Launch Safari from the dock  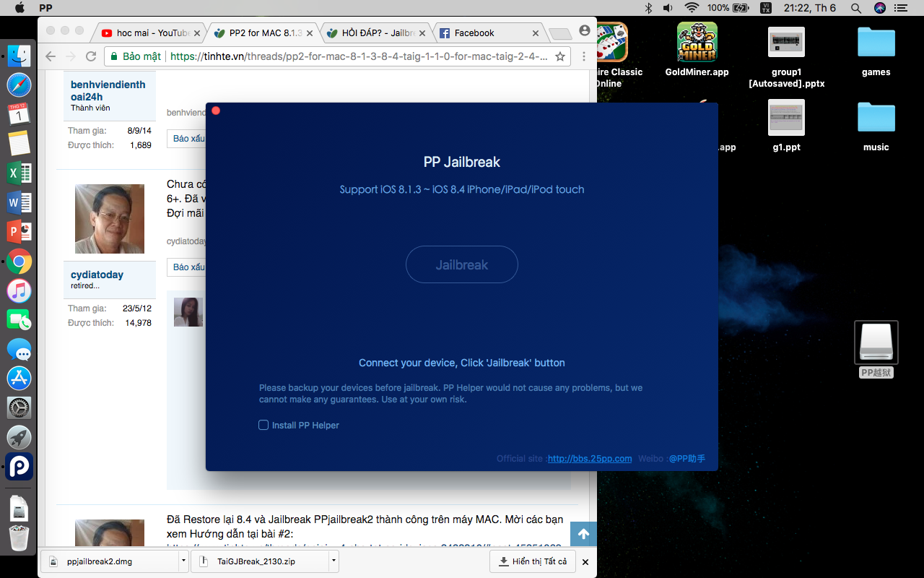[19, 85]
